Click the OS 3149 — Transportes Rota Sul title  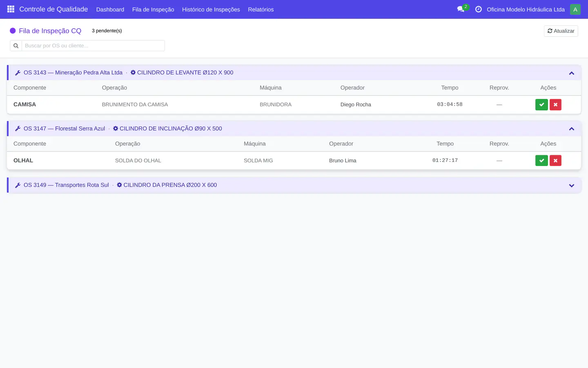[66, 185]
